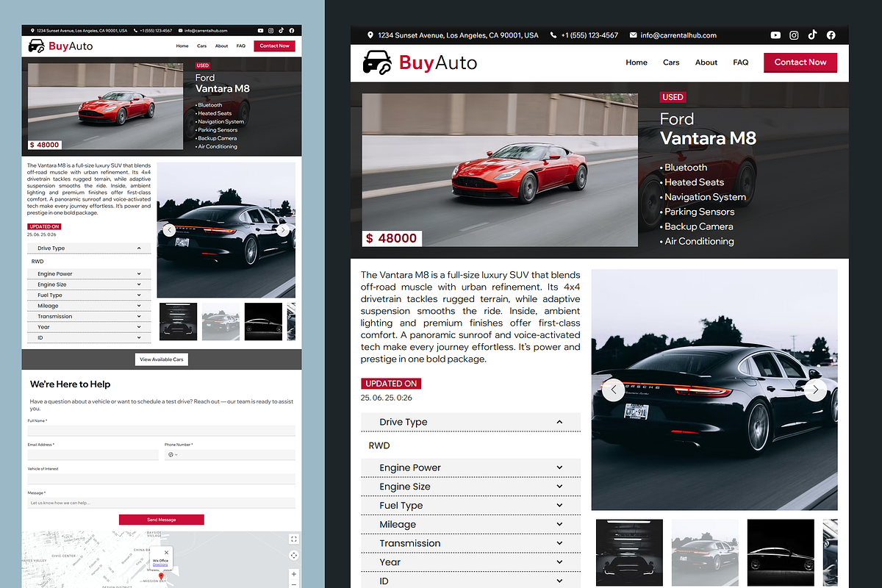This screenshot has width=882, height=588.
Task: Click the map recenter location icon
Action: (x=293, y=556)
